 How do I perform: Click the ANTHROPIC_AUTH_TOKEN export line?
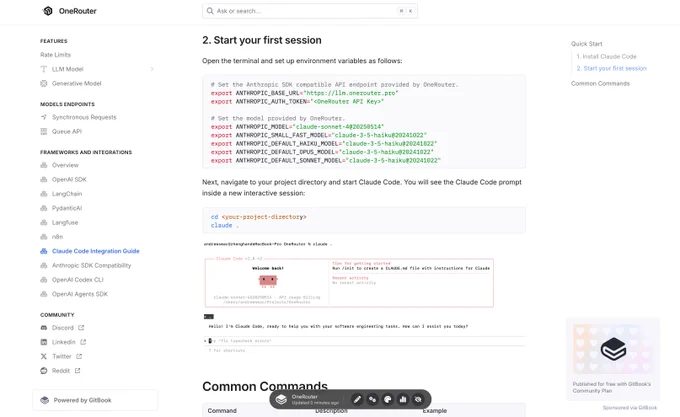[x=298, y=101]
